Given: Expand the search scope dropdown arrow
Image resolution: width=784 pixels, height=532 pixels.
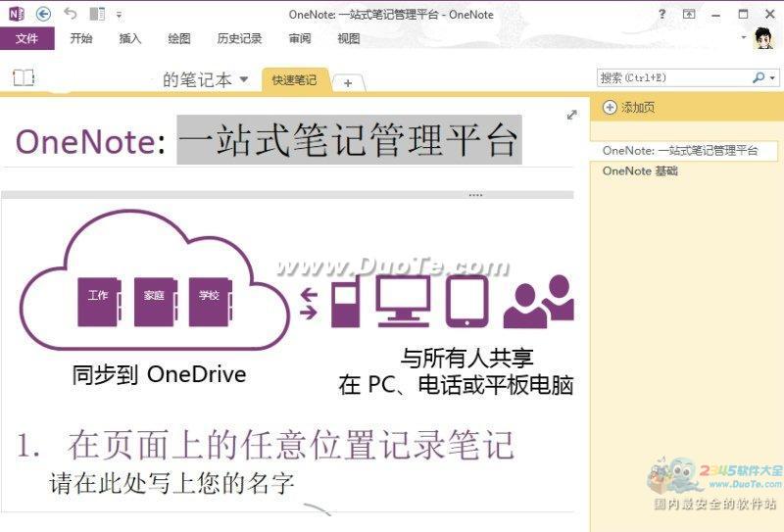Looking at the screenshot, I should 772,77.
